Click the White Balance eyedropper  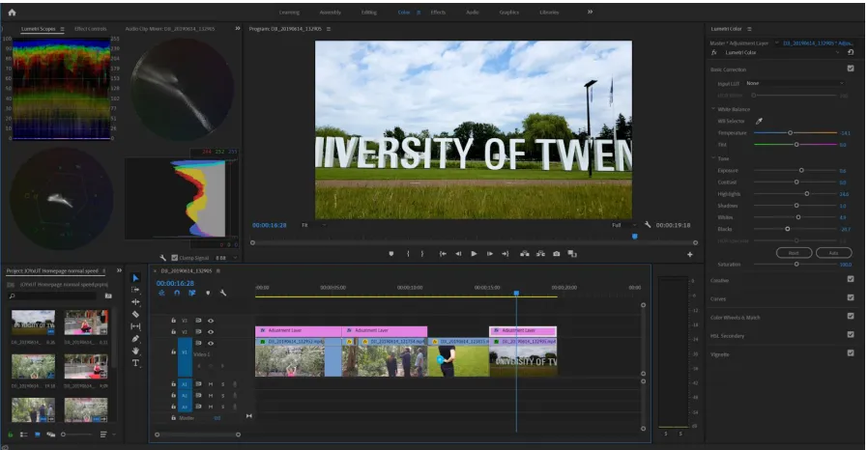759,121
